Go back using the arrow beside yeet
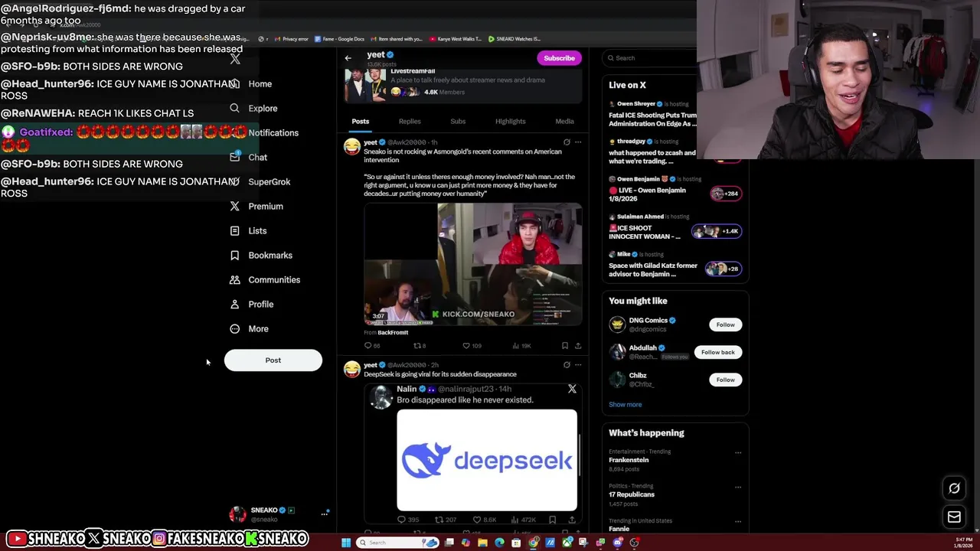Screen dimensions: 980x551 (348, 58)
